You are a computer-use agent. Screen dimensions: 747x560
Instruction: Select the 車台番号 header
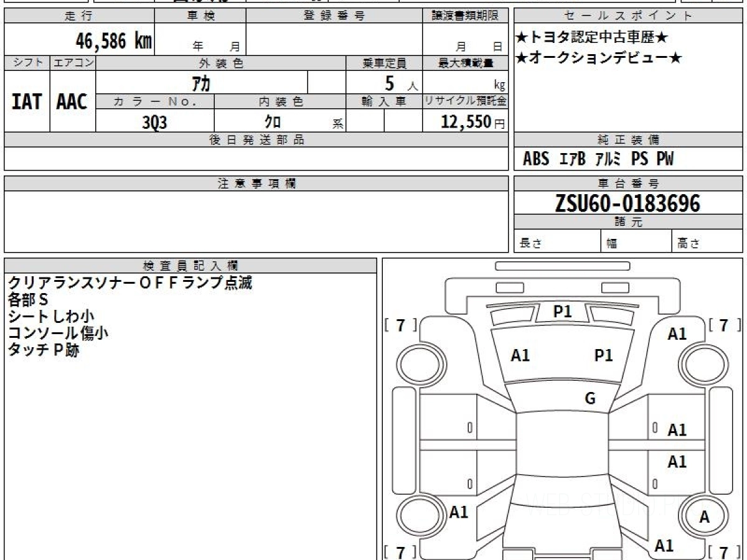[x=628, y=184]
